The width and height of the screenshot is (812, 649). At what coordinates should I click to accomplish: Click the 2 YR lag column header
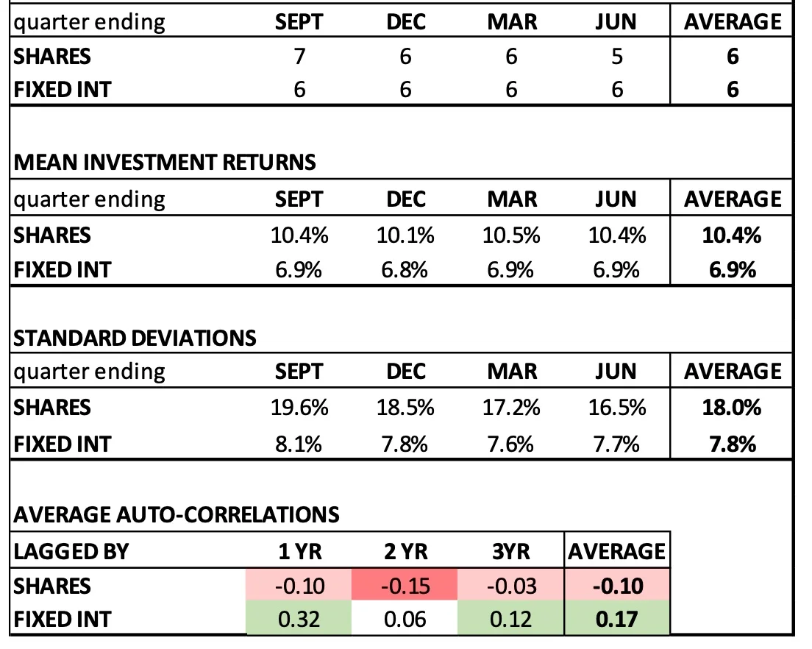click(405, 550)
